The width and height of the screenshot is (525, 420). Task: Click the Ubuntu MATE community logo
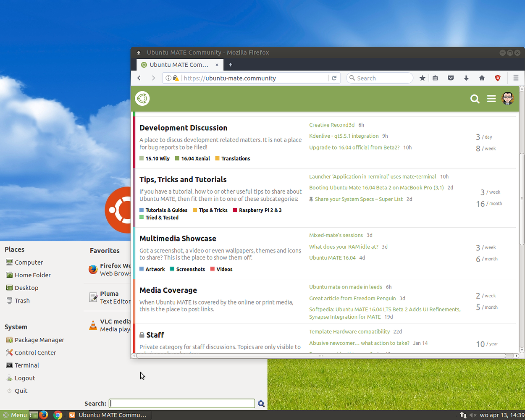point(142,99)
